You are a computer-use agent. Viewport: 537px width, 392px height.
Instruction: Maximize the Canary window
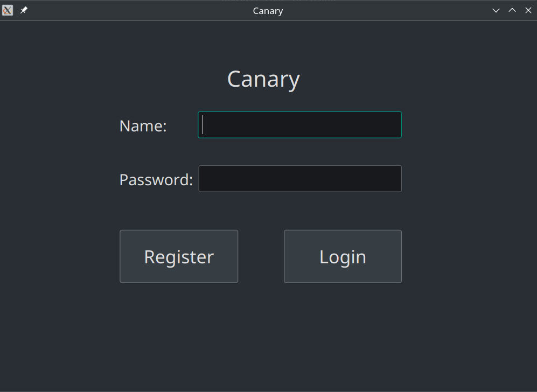512,10
